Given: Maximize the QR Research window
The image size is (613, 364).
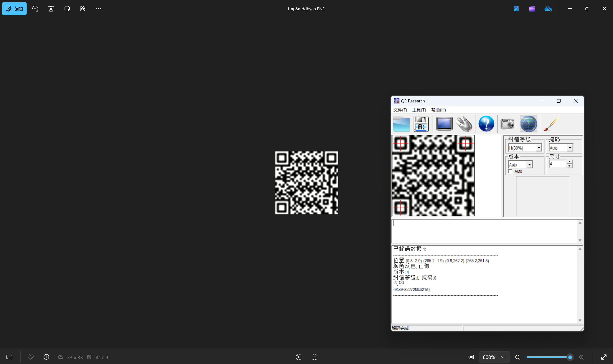Looking at the screenshot, I should [x=559, y=101].
